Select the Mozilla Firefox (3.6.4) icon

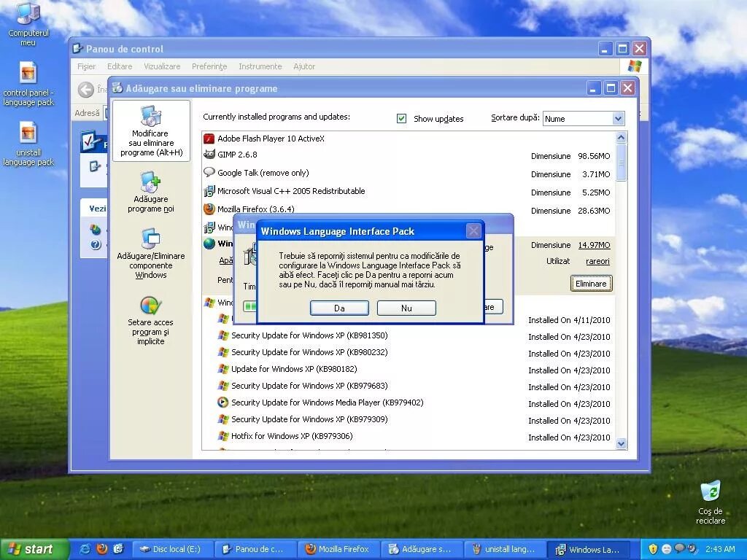click(x=209, y=209)
